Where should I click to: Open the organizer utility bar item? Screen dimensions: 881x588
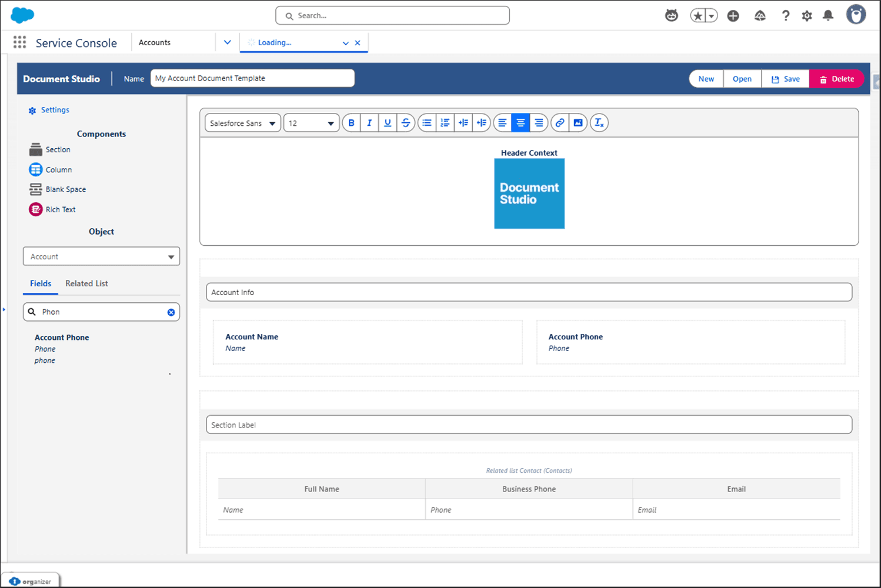click(31, 581)
